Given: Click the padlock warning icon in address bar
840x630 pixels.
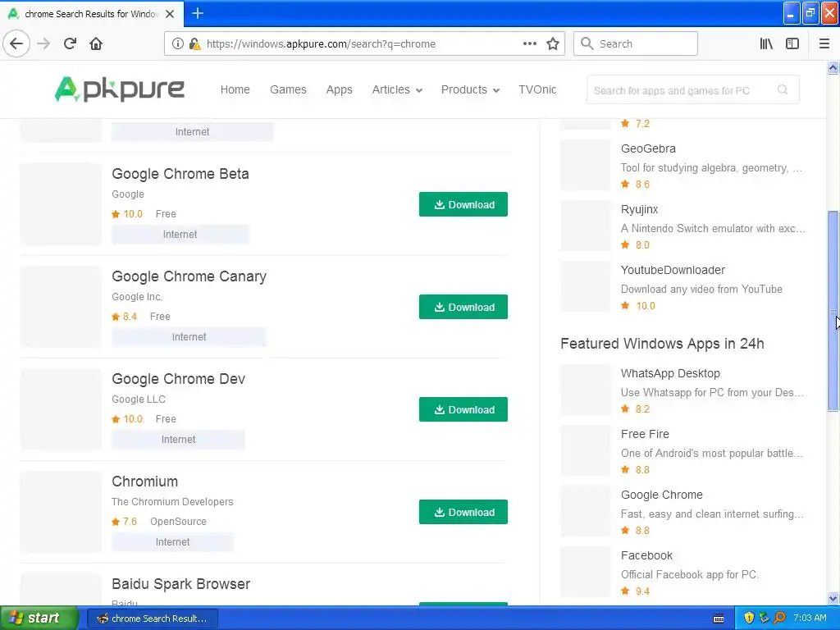Looking at the screenshot, I should click(x=194, y=44).
